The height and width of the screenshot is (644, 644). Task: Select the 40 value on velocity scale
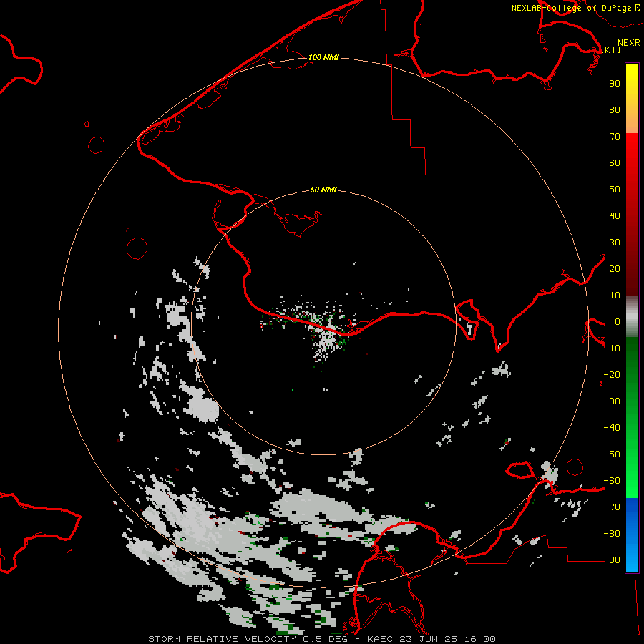pos(615,216)
